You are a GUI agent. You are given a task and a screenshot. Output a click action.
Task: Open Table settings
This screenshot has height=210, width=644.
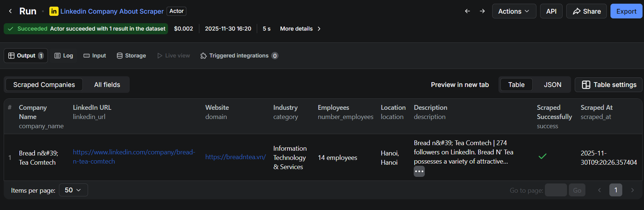[x=609, y=85]
